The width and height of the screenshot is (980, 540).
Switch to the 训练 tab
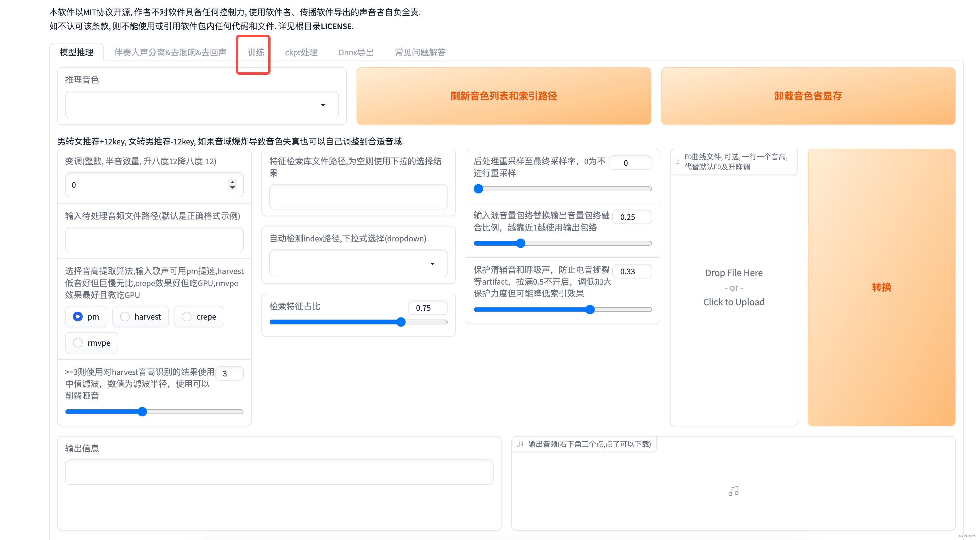256,53
